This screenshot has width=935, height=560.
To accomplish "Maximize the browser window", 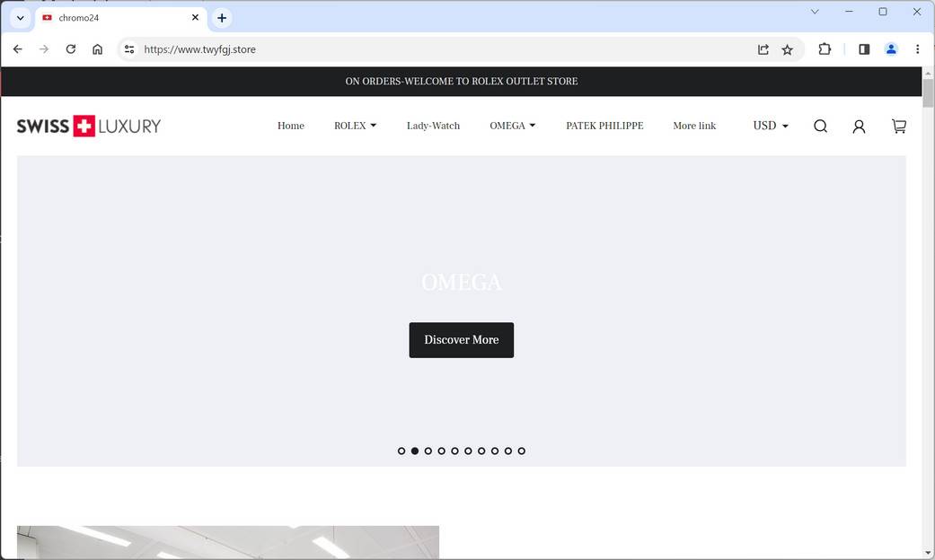I will click(x=883, y=12).
